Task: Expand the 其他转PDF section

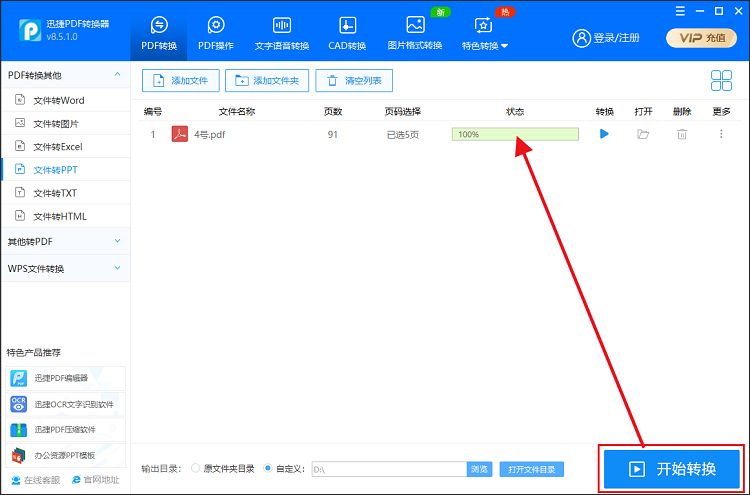Action: (x=65, y=242)
